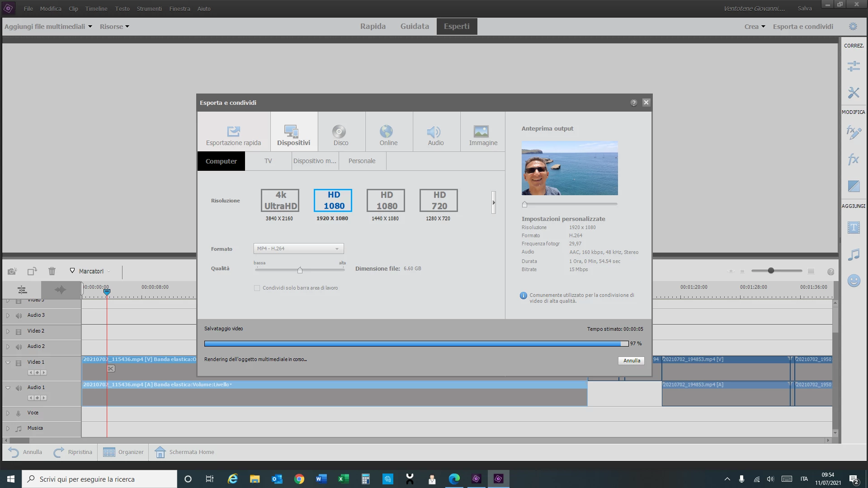
Task: Click the trash delete icon in timeline
Action: coord(52,271)
